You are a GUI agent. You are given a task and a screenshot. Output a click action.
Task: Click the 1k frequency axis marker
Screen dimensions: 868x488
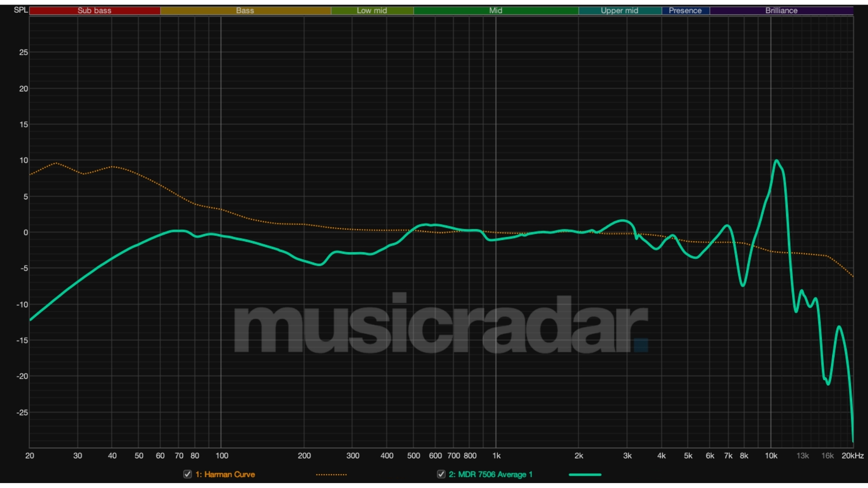click(497, 456)
